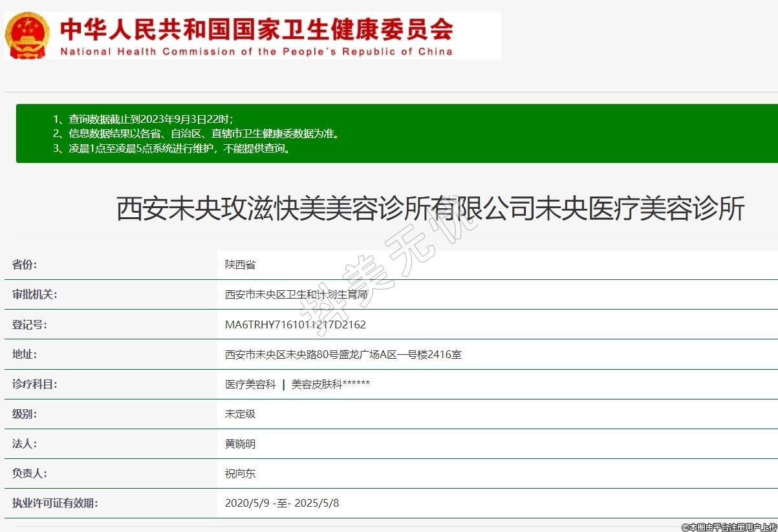Select the registration number MA6TRHY7161011217D2162
778x532 pixels.
point(295,325)
